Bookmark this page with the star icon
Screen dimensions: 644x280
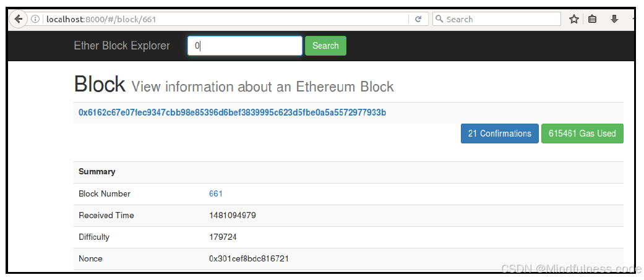click(573, 19)
